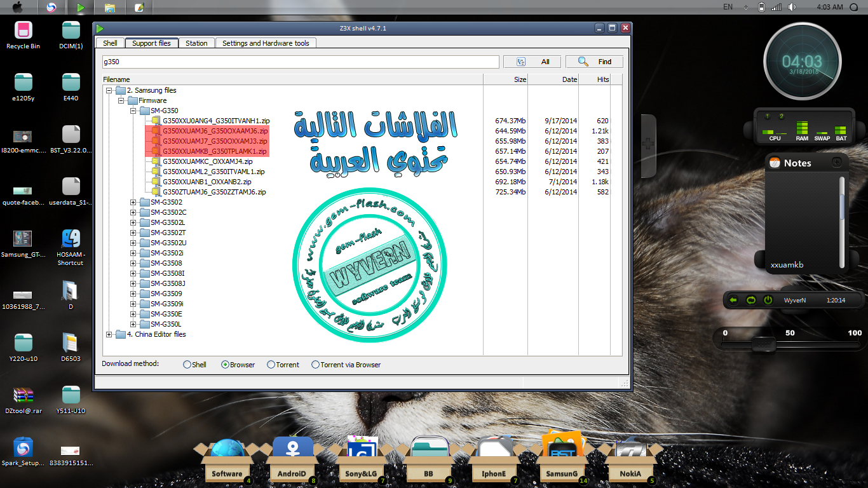Open the Spark_Setup installer icon

24,452
